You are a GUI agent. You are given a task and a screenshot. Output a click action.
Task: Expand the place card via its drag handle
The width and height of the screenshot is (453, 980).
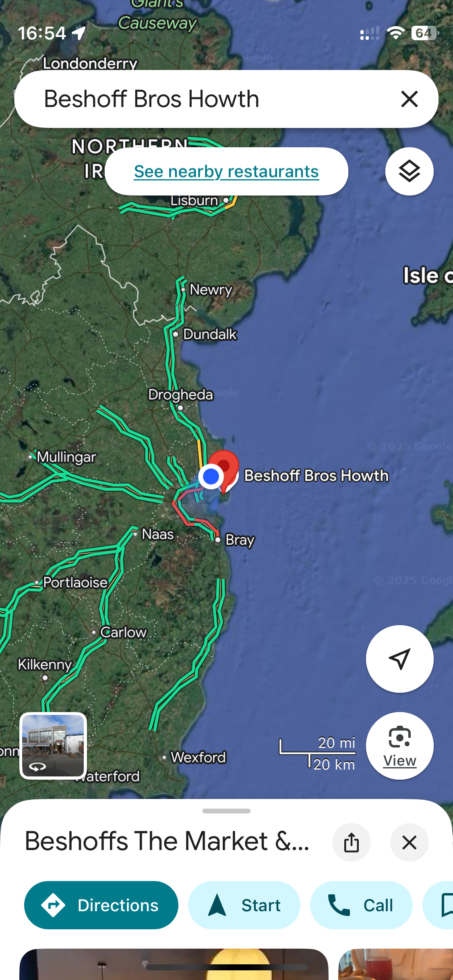coord(226,811)
